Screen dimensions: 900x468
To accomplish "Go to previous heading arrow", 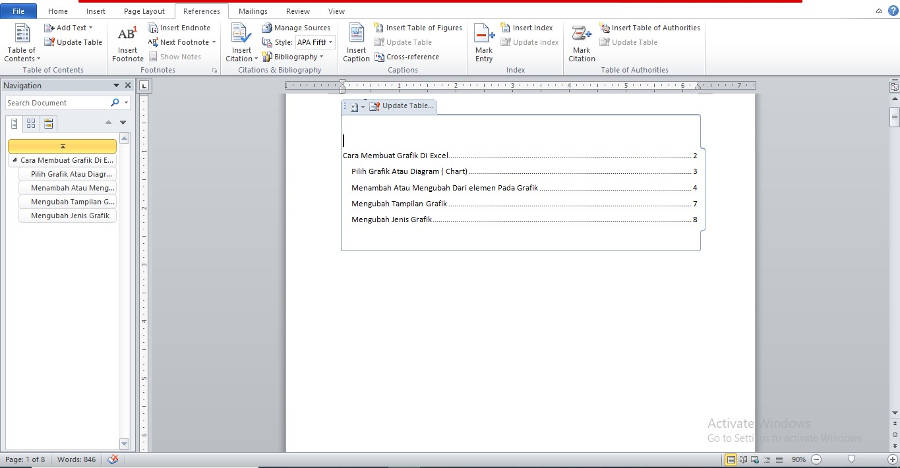I will tap(108, 122).
